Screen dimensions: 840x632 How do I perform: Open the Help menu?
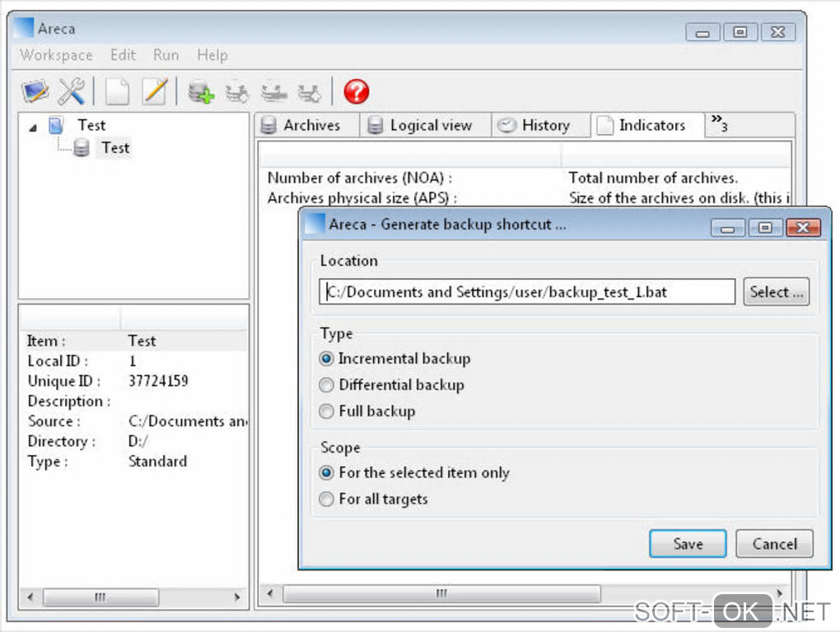click(x=212, y=54)
